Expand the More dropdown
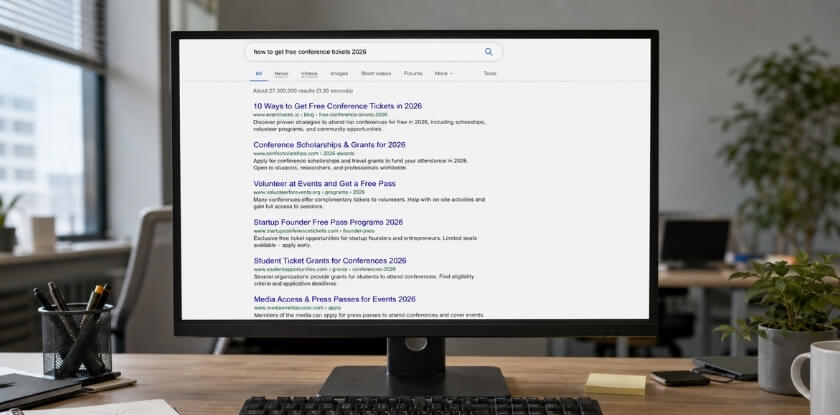The image size is (840, 415). [444, 74]
